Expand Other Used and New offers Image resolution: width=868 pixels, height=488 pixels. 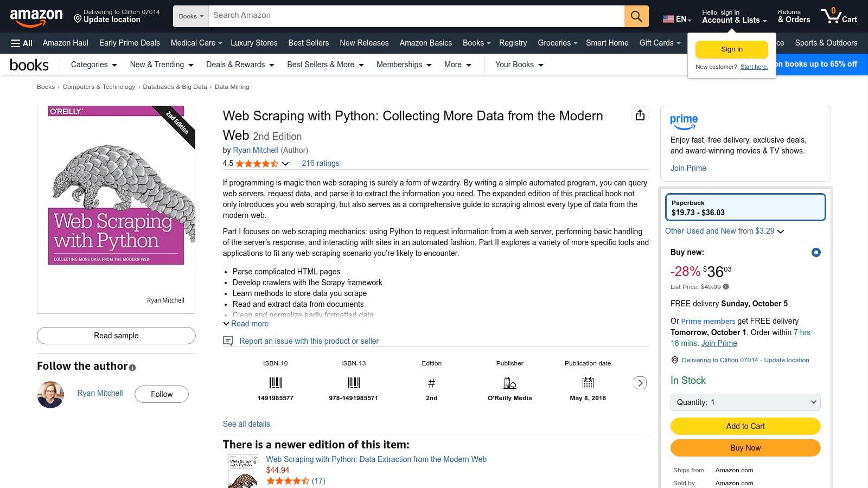pyautogui.click(x=724, y=231)
